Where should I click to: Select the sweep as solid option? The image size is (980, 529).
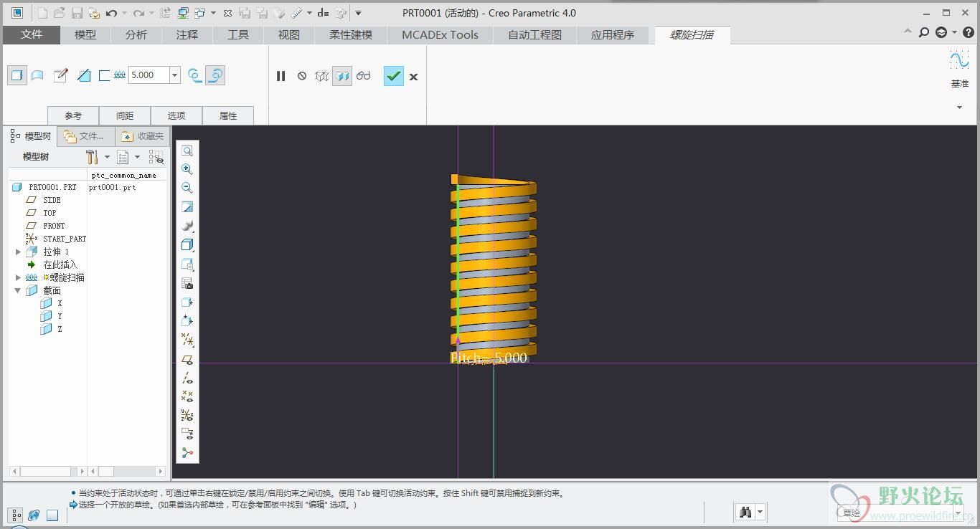17,75
